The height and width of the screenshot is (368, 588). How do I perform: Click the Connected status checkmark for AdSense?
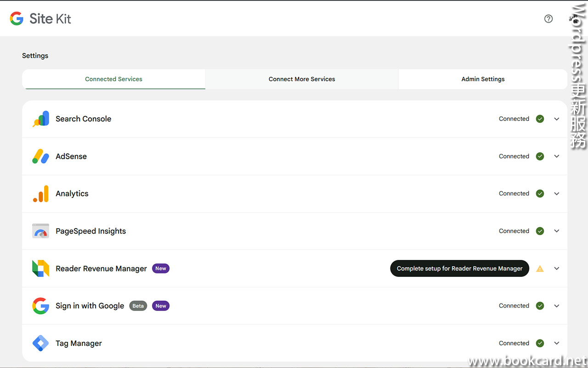tap(540, 156)
